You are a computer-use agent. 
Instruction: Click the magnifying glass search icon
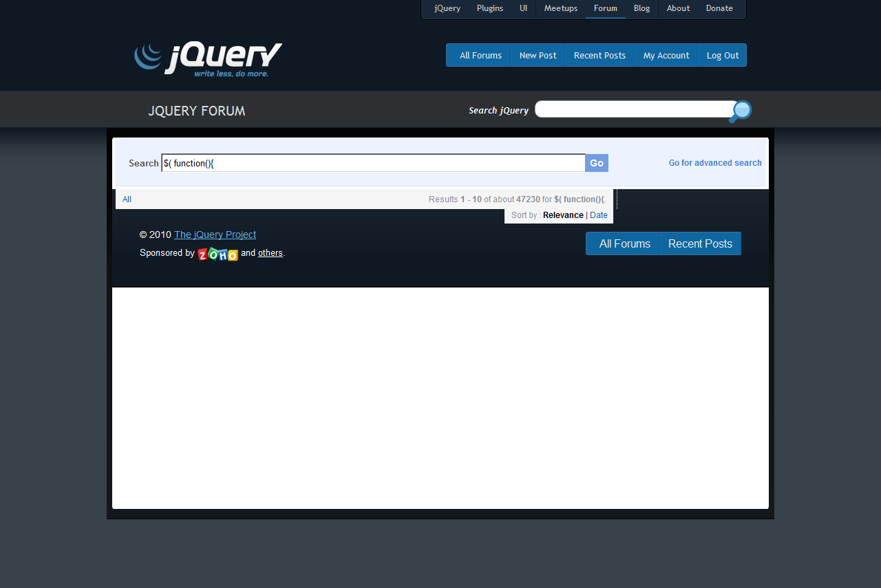tap(741, 111)
